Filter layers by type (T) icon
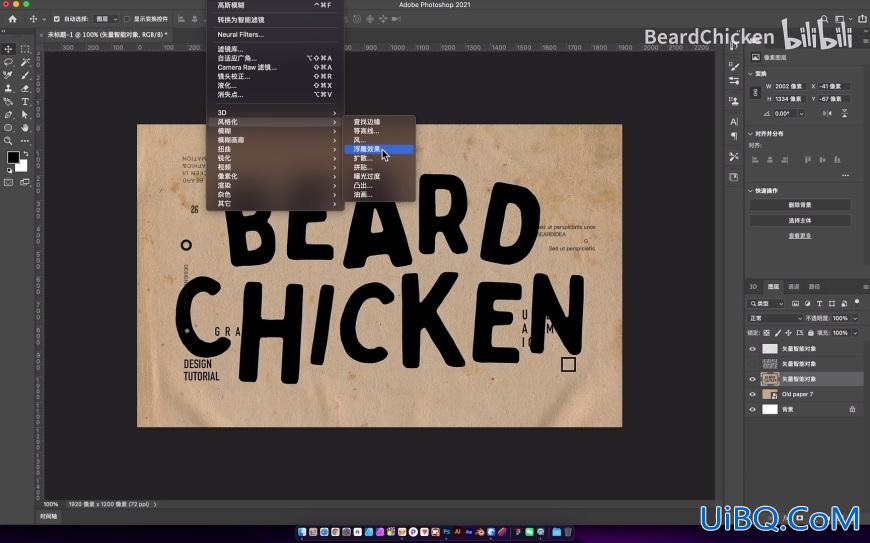870x543 pixels. click(x=820, y=303)
